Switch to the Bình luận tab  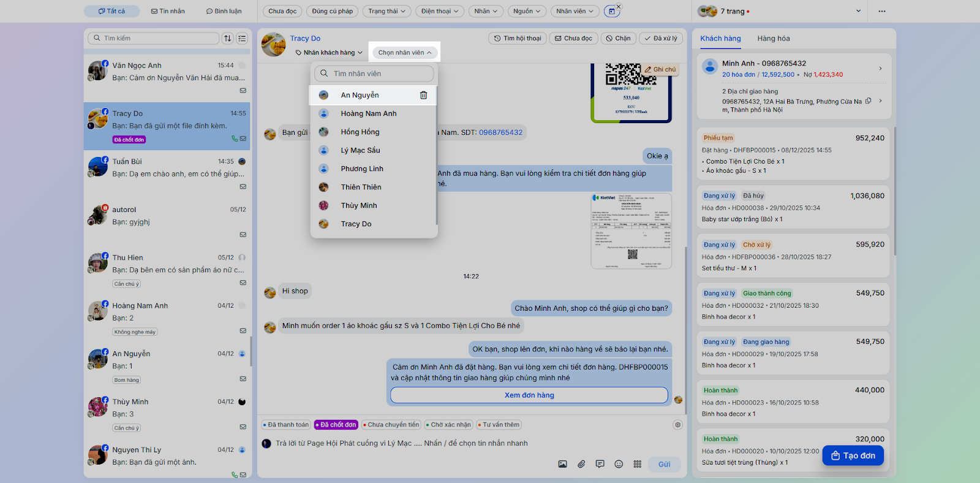224,11
